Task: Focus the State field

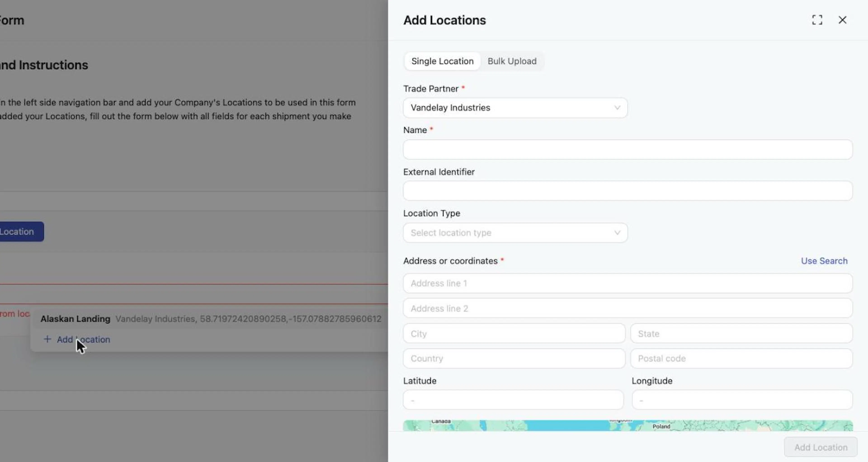Action: (x=741, y=334)
